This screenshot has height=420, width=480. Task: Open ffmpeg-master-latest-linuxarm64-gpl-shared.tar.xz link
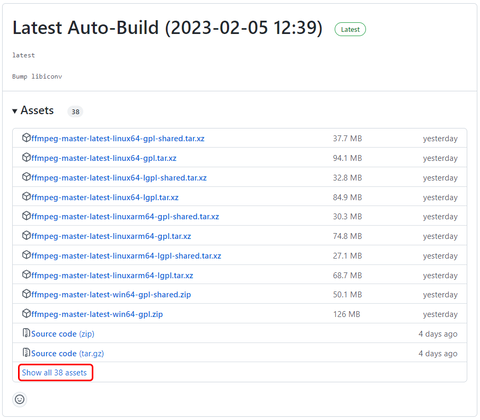(x=125, y=217)
